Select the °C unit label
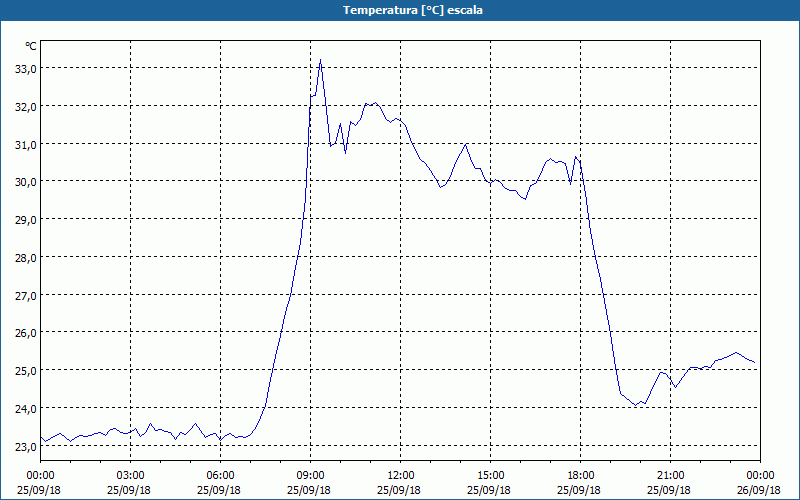Image resolution: width=800 pixels, height=500 pixels. pyautogui.click(x=31, y=46)
